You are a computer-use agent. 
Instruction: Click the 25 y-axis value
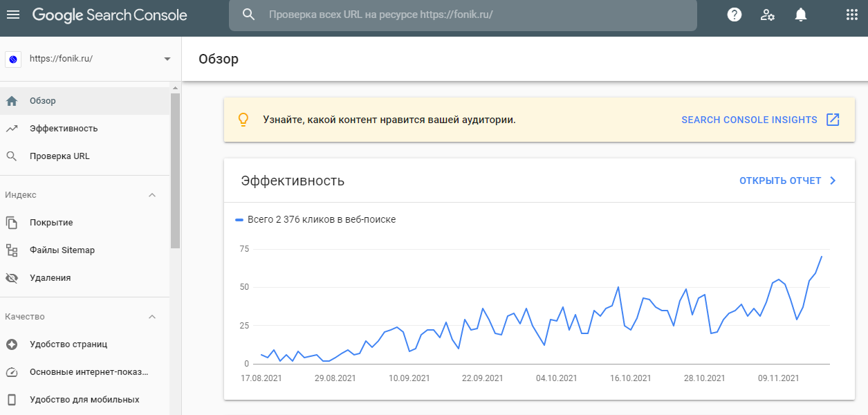pos(244,325)
